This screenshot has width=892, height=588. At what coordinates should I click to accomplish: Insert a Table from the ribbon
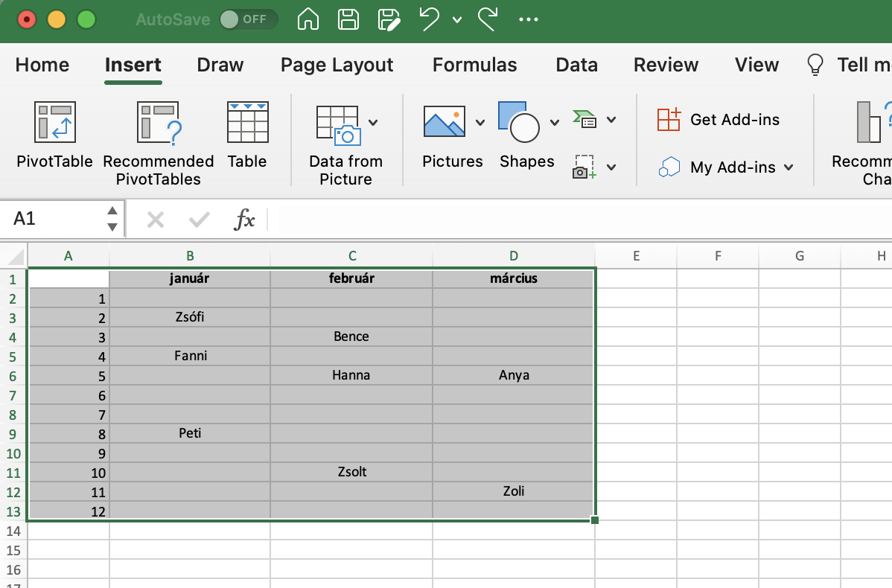(247, 122)
